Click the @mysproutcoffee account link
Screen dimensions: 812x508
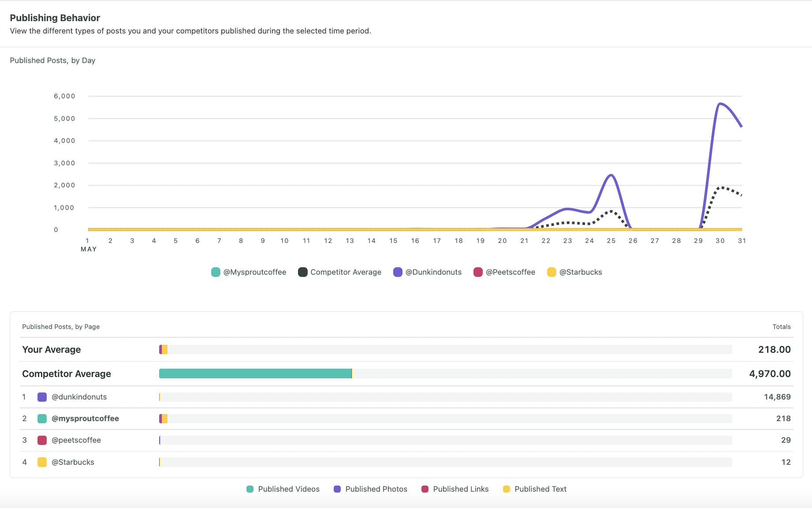[85, 418]
